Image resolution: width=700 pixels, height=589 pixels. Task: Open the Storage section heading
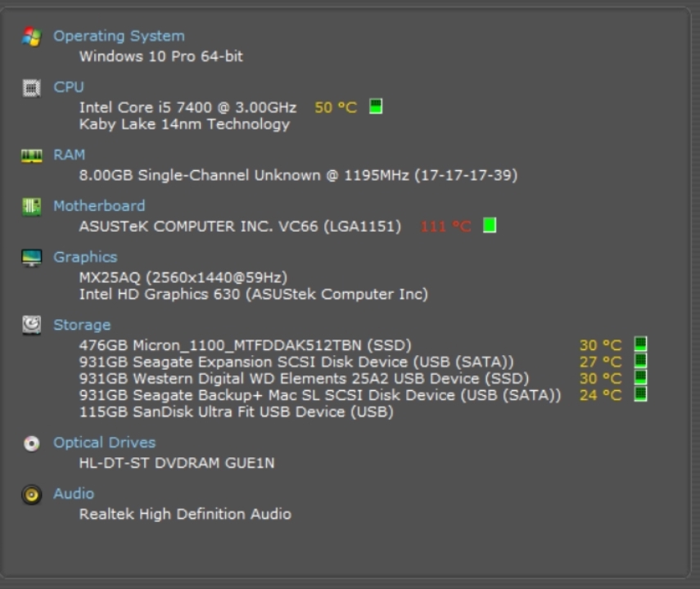[82, 325]
